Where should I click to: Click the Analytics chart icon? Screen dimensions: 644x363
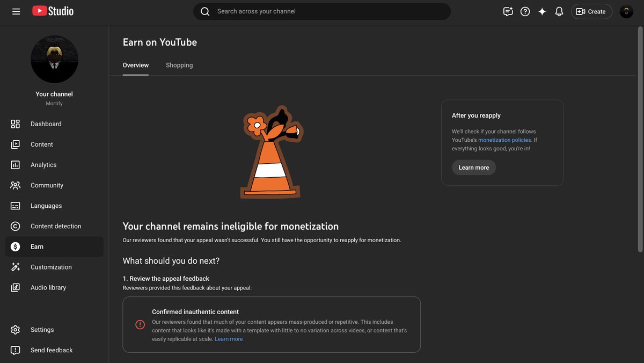16,165
